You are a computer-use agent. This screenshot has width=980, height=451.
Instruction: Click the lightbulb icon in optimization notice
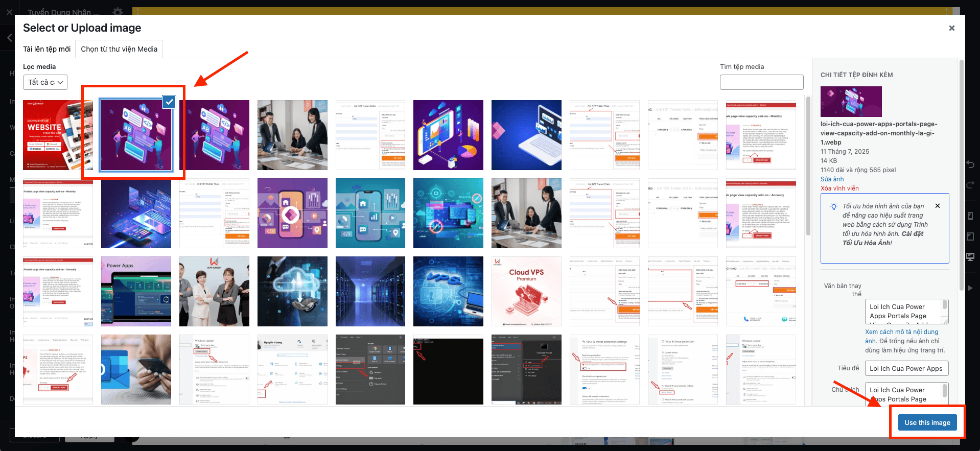(x=833, y=206)
